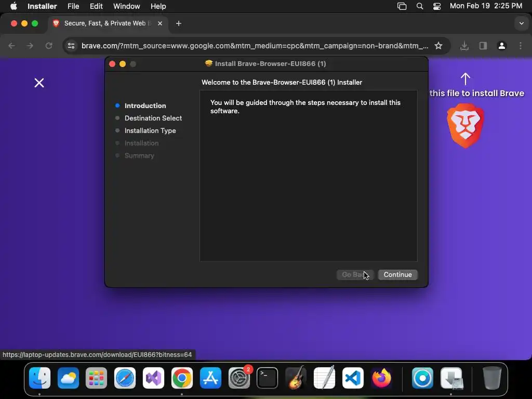Open the Apple menu
The width and height of the screenshot is (532, 399).
click(x=14, y=6)
